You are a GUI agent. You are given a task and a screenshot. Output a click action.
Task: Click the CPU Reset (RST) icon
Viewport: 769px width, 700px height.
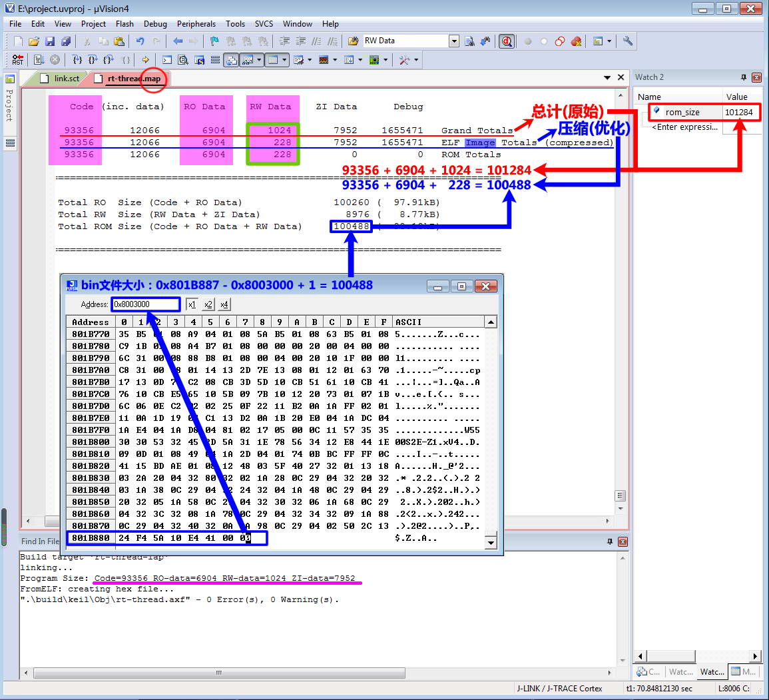pos(18,59)
